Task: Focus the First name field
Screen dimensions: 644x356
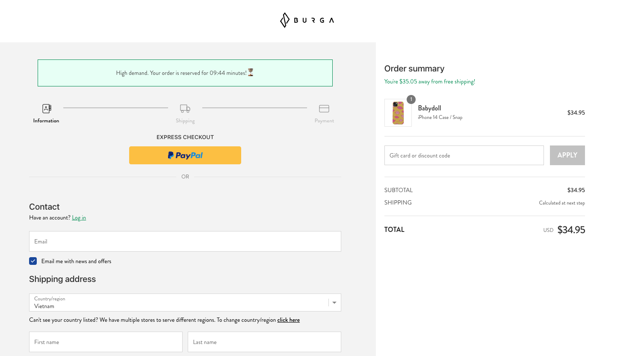Action: coord(106,342)
